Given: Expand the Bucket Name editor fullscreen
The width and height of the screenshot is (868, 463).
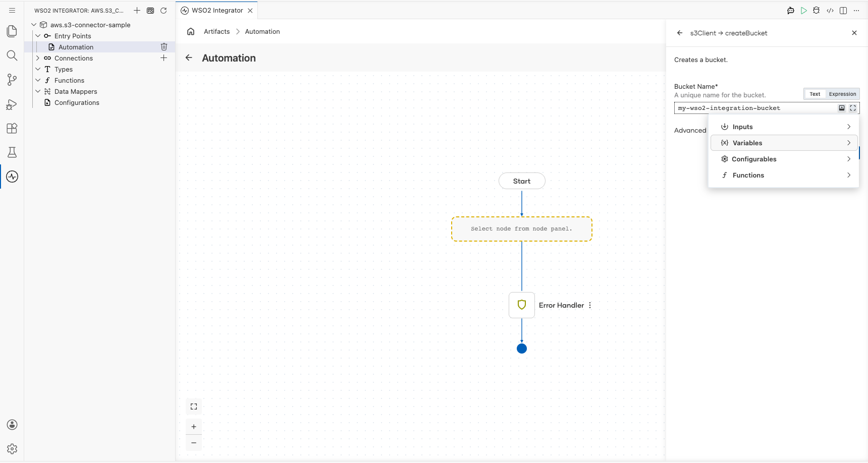Looking at the screenshot, I should tap(853, 108).
